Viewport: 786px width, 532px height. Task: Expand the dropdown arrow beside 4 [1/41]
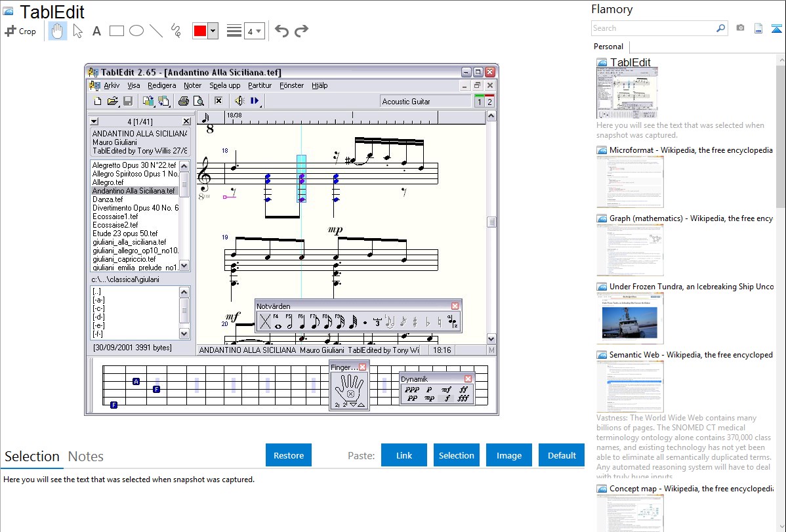[94, 121]
